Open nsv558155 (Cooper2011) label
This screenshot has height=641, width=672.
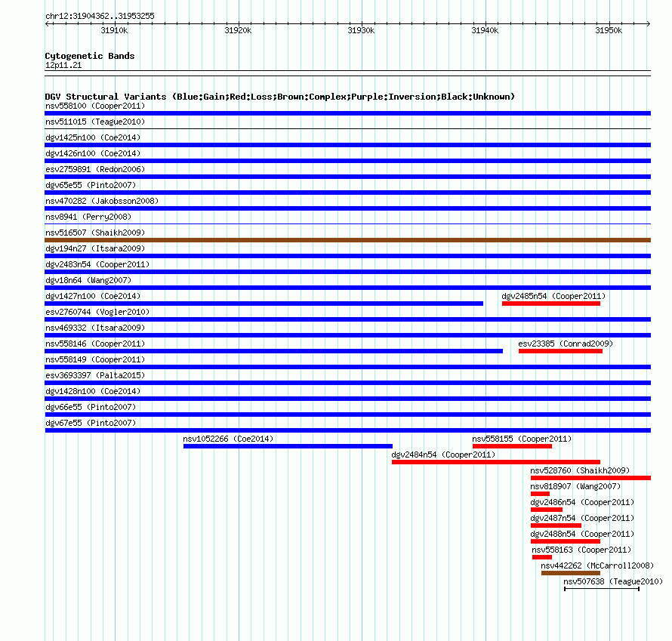tap(522, 439)
